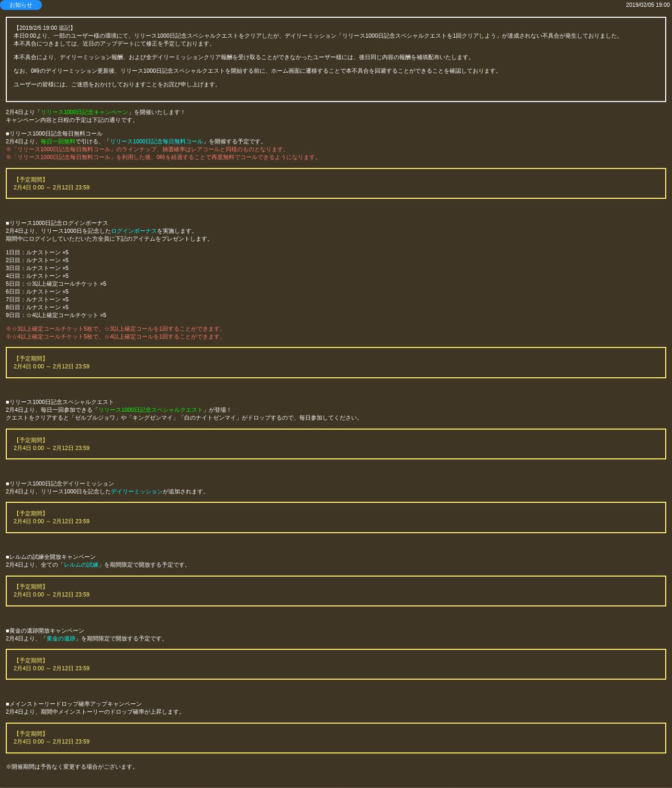Screen dimensions: 672x788
Task: Select the 7日目：ルナストーン ×5 row
Action: (37, 299)
